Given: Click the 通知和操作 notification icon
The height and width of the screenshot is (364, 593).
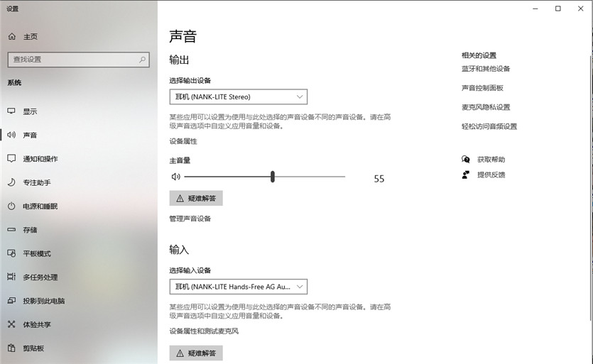Looking at the screenshot, I should 11,158.
